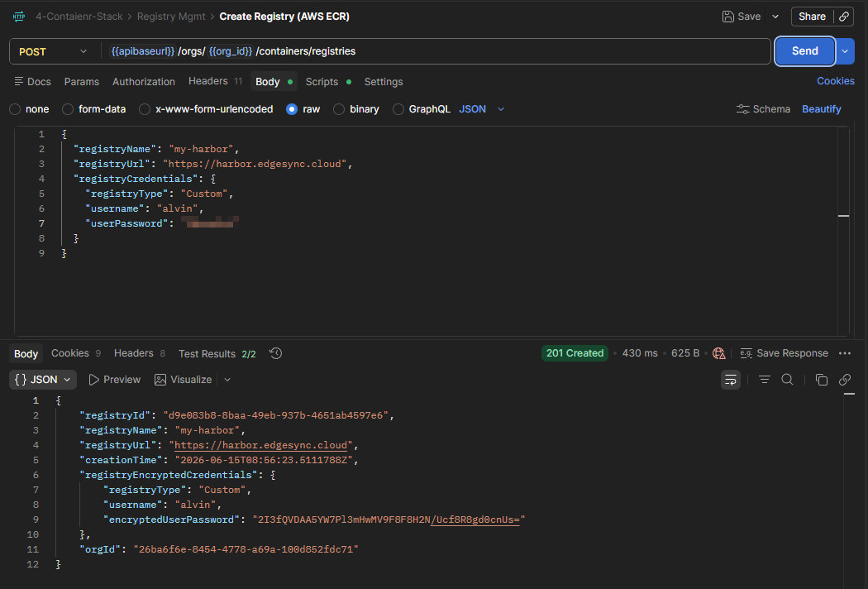This screenshot has width=868, height=589.
Task: Click the Create Registry (AWS ECR) title
Action: (x=284, y=17)
